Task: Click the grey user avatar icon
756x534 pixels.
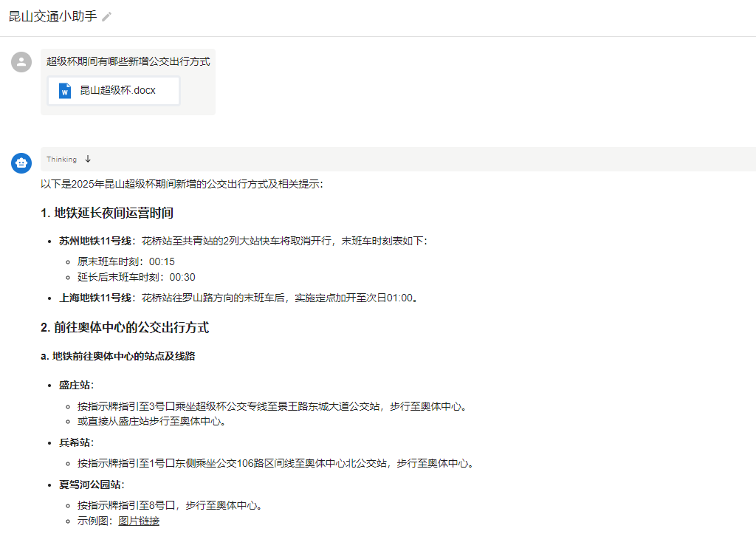Action: click(x=21, y=62)
